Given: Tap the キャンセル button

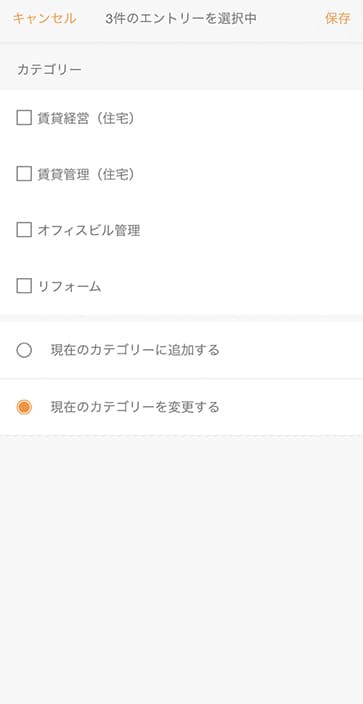Looking at the screenshot, I should [44, 19].
